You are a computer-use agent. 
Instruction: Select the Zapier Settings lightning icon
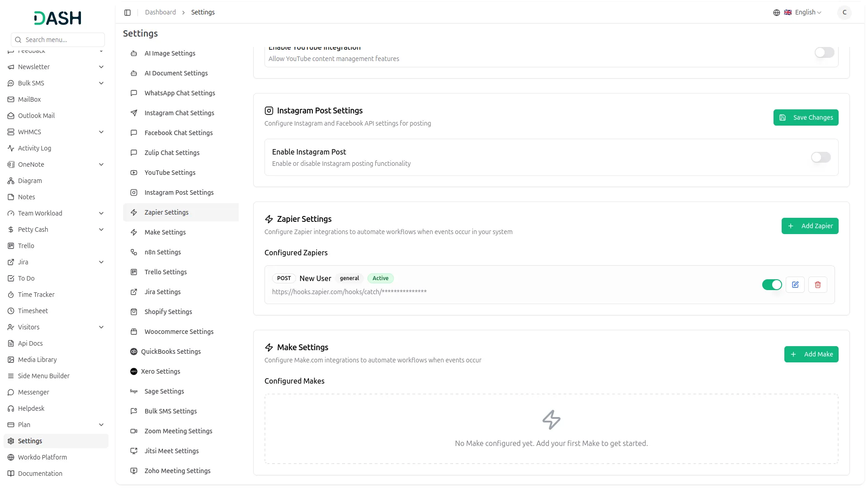(x=133, y=212)
